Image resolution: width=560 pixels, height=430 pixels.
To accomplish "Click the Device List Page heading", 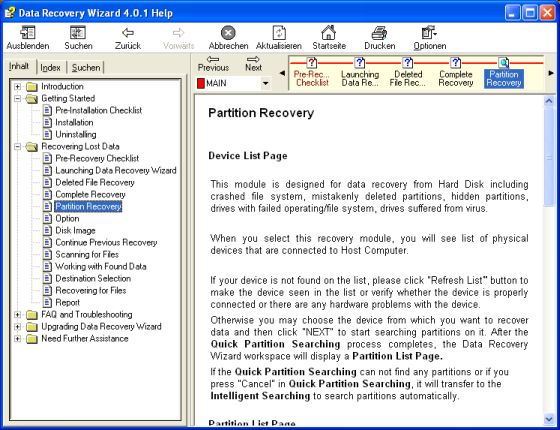I will click(x=248, y=156).
